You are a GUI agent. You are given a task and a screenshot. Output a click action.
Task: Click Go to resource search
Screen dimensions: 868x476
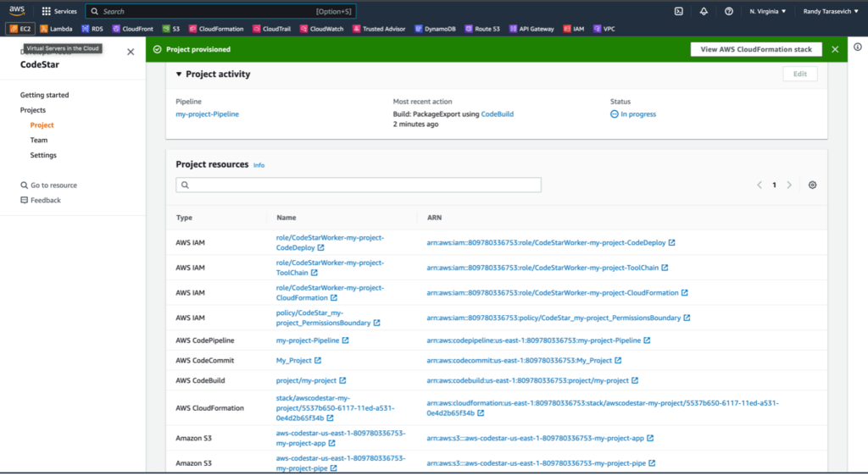[48, 185]
